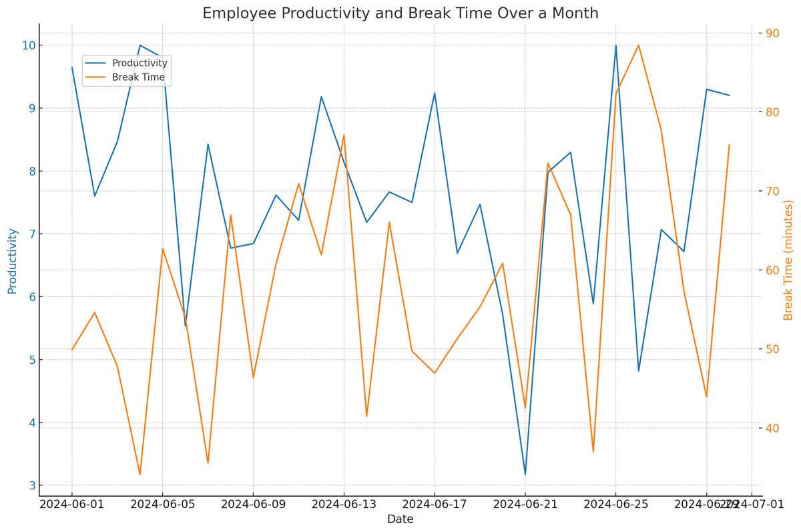Click the 90 tick on Break Time axis
Image resolution: width=801 pixels, height=532 pixels.
pos(772,33)
